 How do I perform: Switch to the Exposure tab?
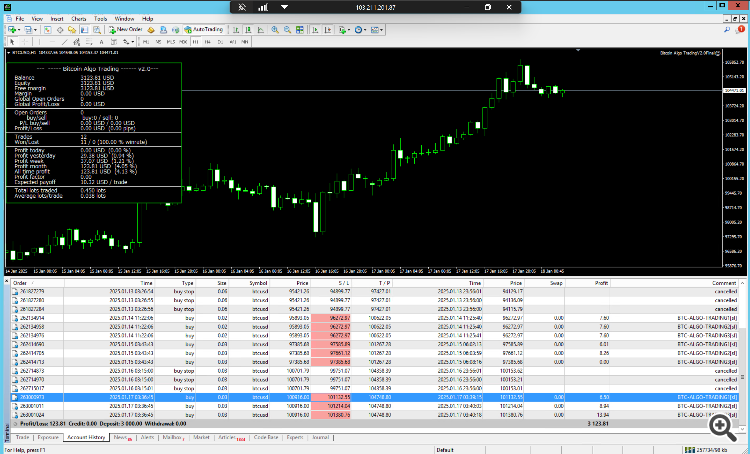pyautogui.click(x=48, y=437)
